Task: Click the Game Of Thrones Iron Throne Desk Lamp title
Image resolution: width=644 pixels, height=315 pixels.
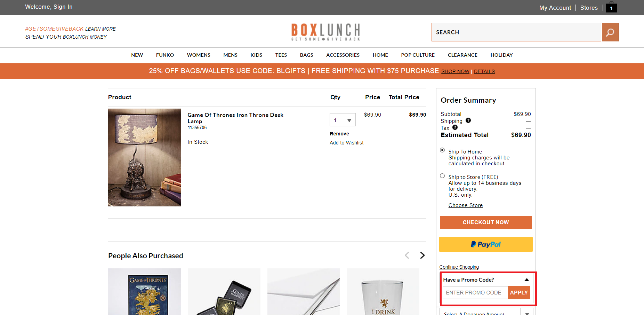Action: pyautogui.click(x=235, y=118)
